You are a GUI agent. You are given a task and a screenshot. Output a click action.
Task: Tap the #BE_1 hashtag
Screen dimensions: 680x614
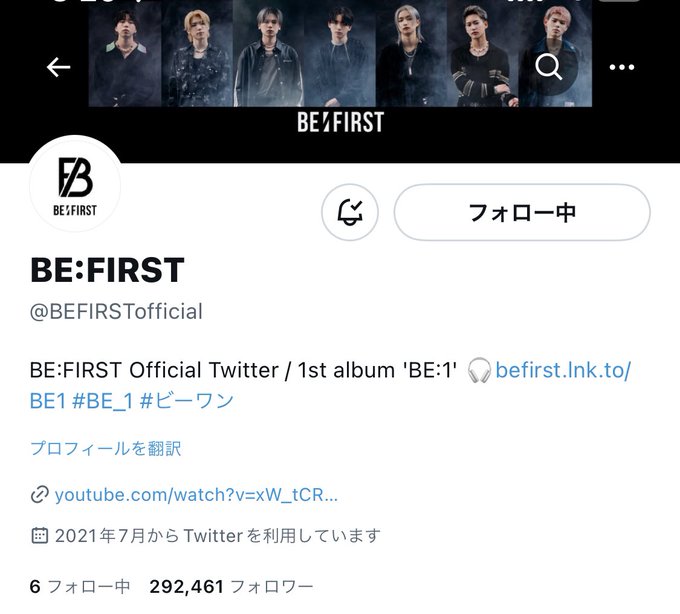coord(102,401)
